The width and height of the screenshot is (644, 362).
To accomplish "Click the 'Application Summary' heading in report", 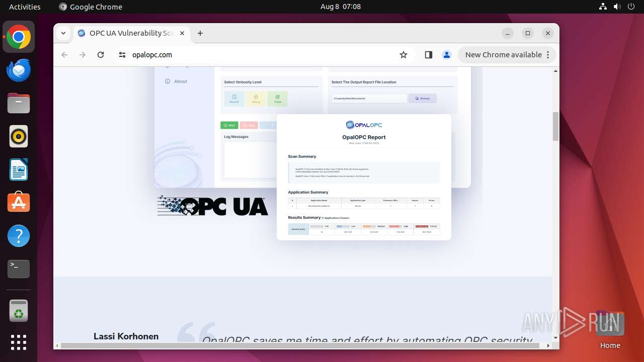I will click(308, 192).
